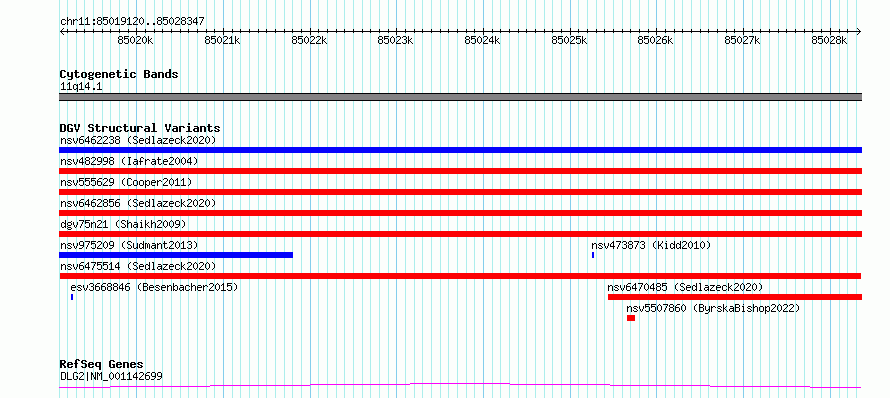Click the right arrowhead of the ruler
890x398 pixels.
(x=859, y=32)
